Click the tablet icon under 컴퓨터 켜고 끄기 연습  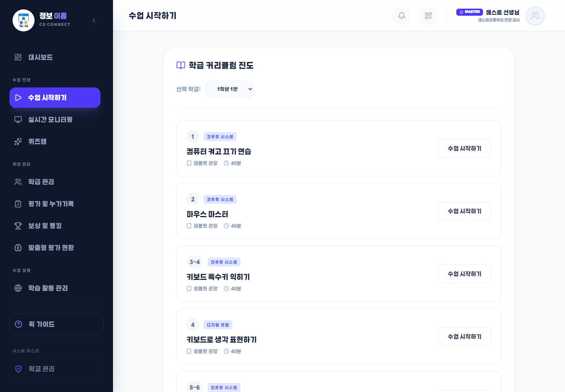(x=189, y=163)
